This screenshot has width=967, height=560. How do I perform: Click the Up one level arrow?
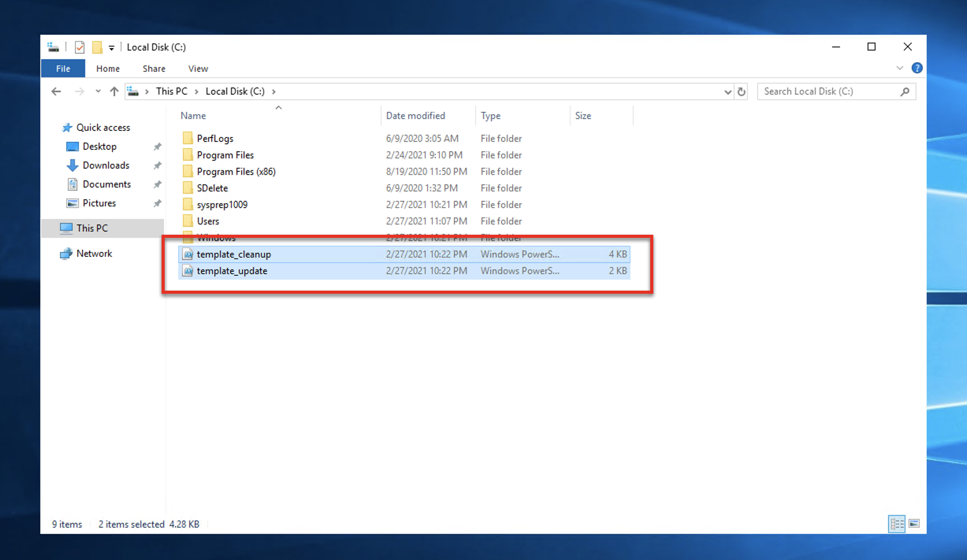point(114,91)
